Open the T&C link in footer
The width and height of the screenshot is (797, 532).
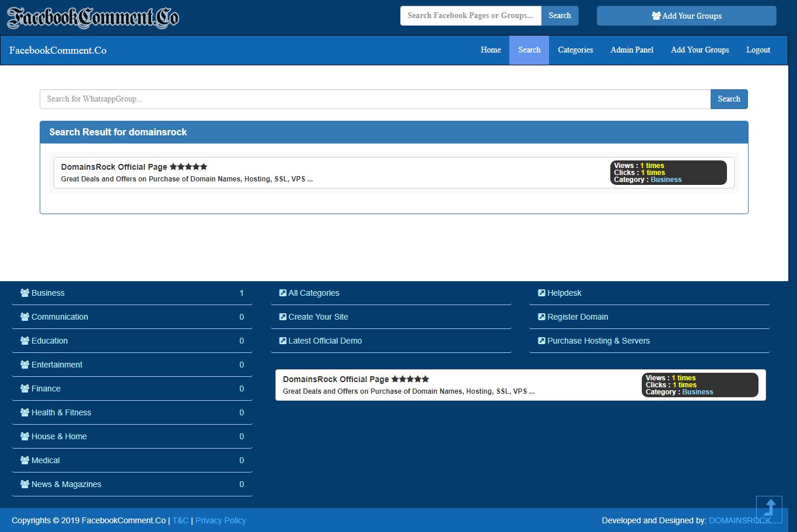pyautogui.click(x=181, y=520)
